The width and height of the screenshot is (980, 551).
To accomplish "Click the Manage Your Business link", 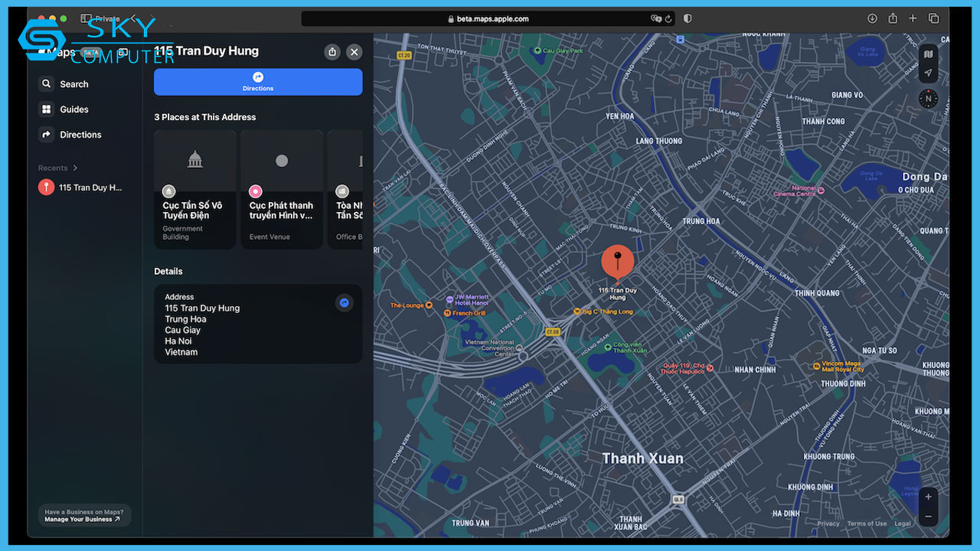I will (x=82, y=520).
